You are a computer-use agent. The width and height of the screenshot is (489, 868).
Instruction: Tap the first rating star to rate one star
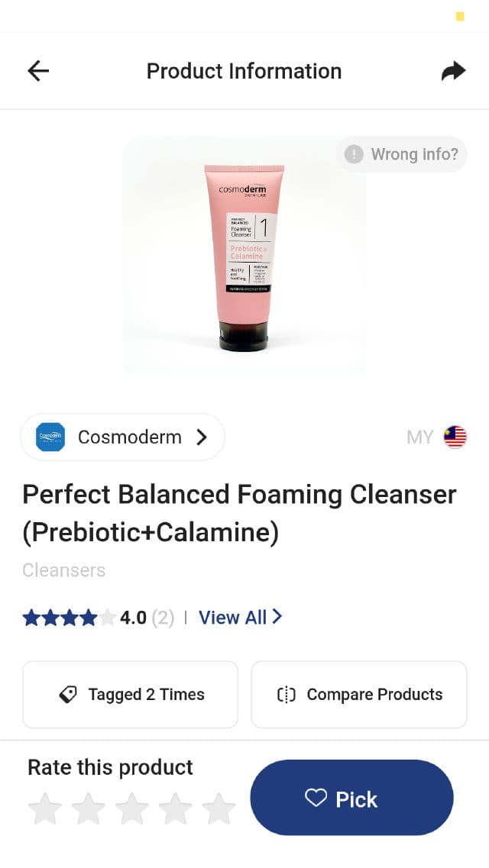(45, 807)
